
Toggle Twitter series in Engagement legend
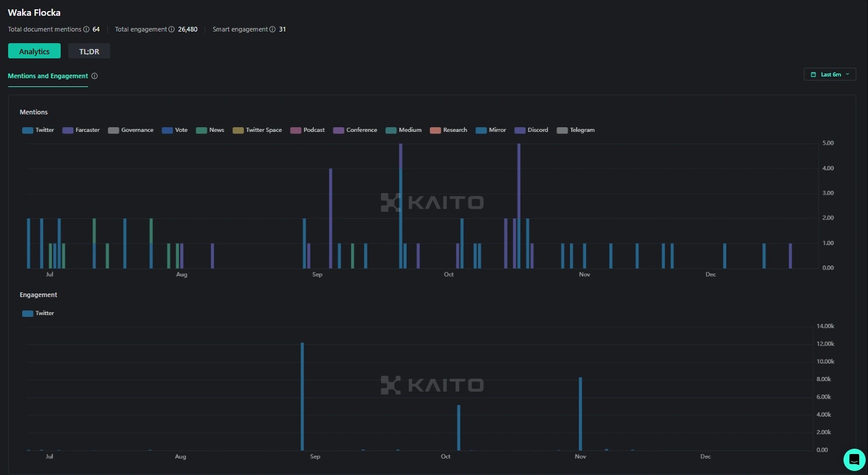click(x=38, y=313)
